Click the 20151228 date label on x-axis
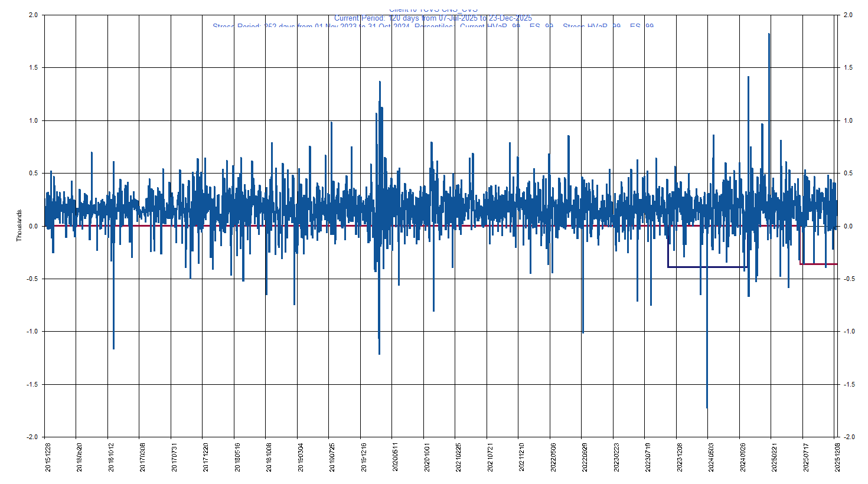 click(x=48, y=458)
